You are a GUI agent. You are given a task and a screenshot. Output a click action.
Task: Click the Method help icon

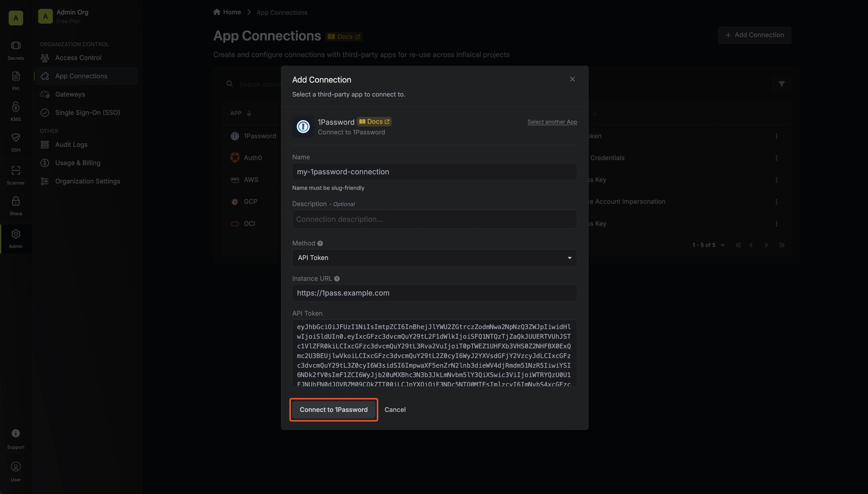320,243
